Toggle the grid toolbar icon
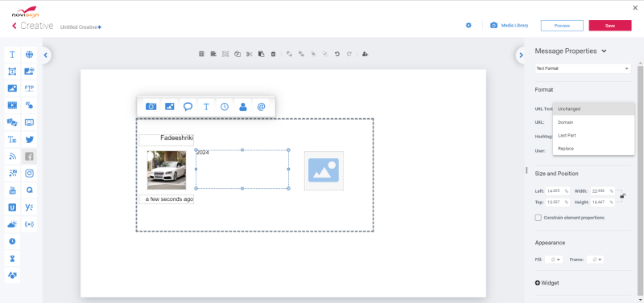This screenshot has width=644, height=303. coord(202,54)
